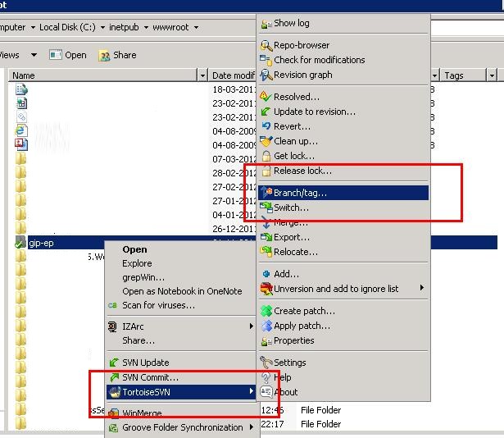Click the Create patch icon
The height and width of the screenshot is (438, 504).
click(266, 311)
